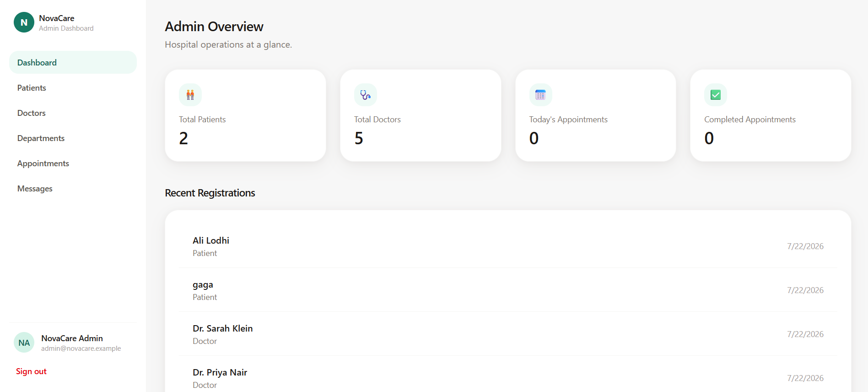Click the Total Patients value 2
This screenshot has height=392, width=868.
[183, 138]
